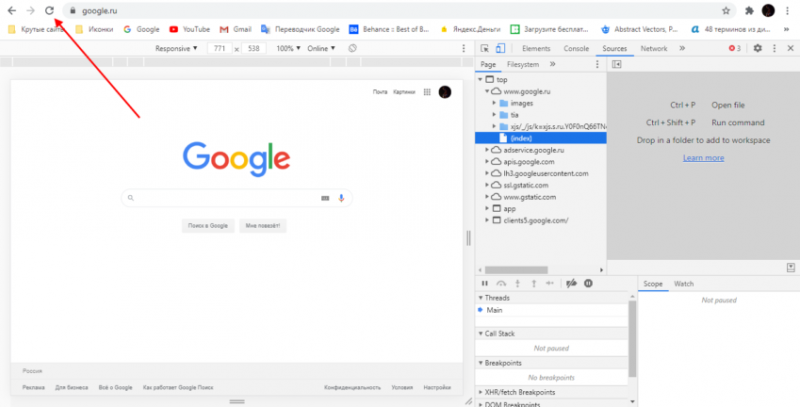Switch to the Scope tab
Image resolution: width=800 pixels, height=407 pixels.
coord(653,284)
